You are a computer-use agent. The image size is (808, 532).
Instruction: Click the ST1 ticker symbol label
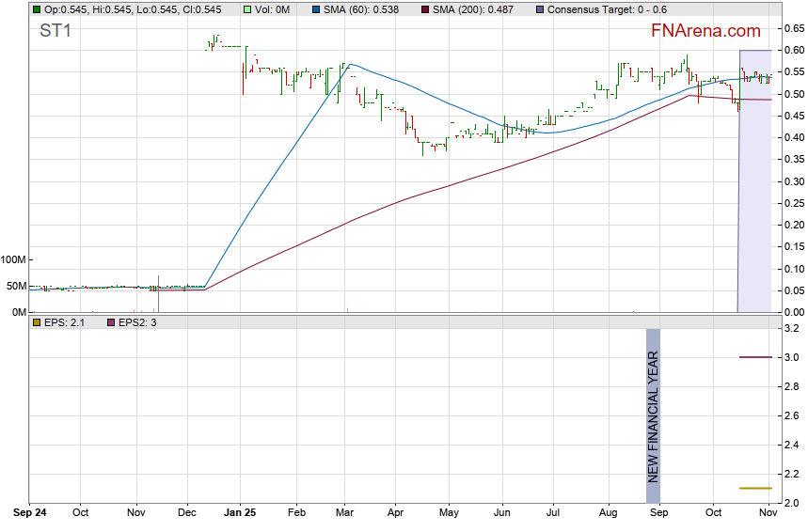coord(55,31)
